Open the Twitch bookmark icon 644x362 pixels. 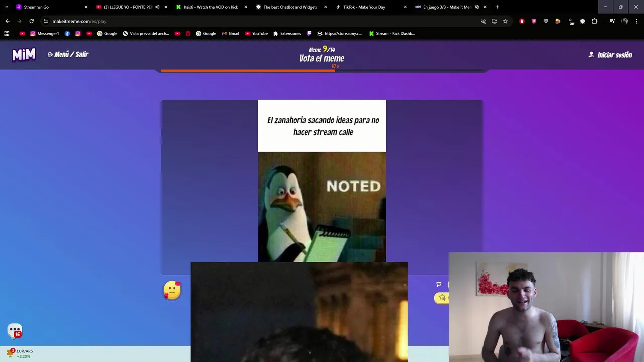309,34
